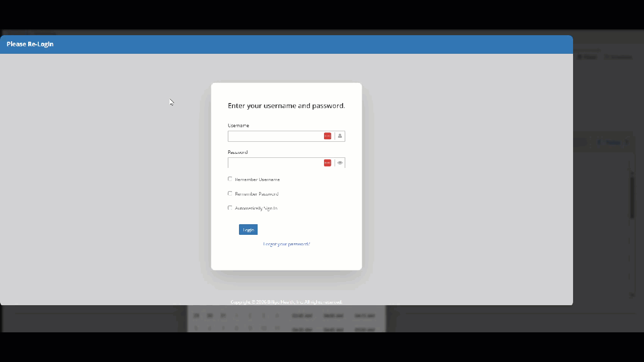Screen dimensions: 644x362
Task: Click the copyright notice at dialog bottom
Action: [286, 302]
